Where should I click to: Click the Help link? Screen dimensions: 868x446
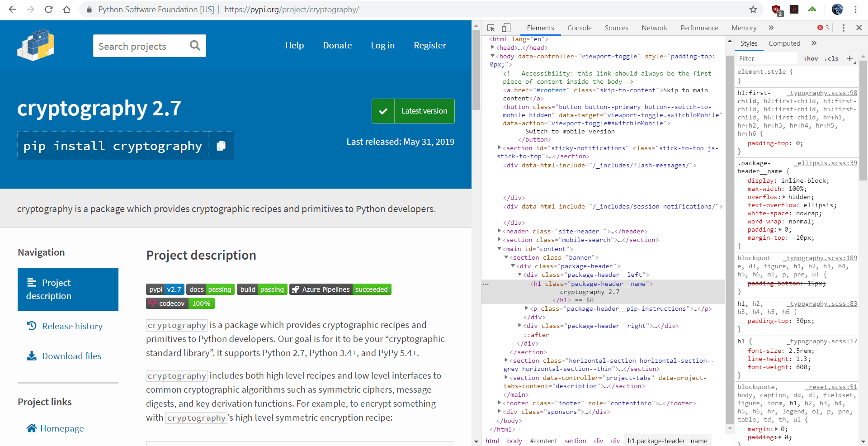[x=294, y=45]
